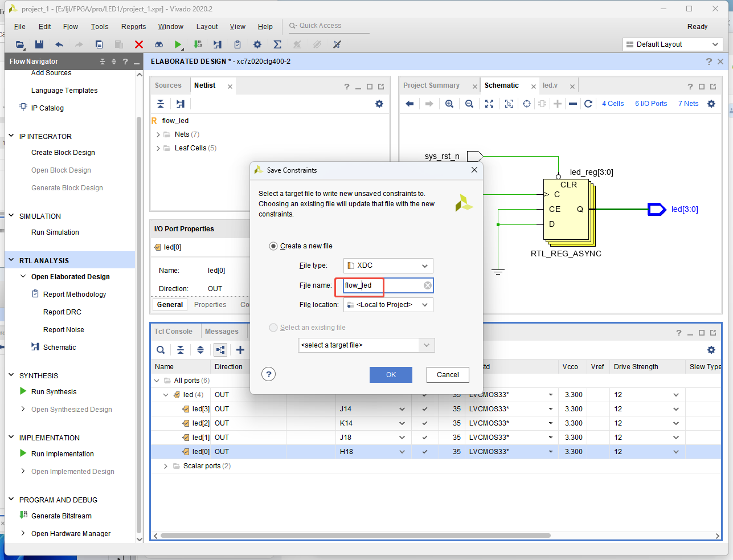Image resolution: width=733 pixels, height=560 pixels.
Task: Click plus icon in I/O Ports toolbar
Action: tap(240, 350)
